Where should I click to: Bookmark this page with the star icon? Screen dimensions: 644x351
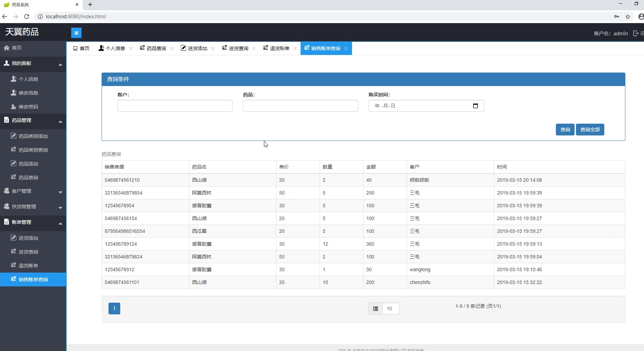point(628,16)
